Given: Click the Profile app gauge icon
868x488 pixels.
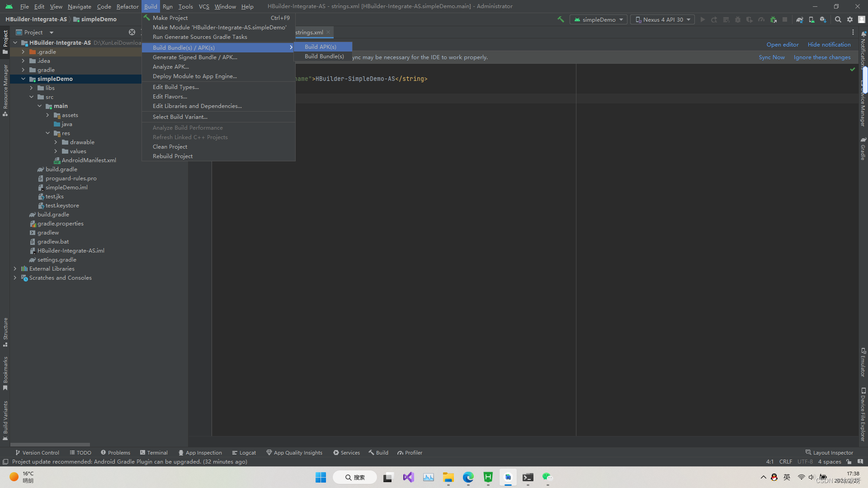Looking at the screenshot, I should pyautogui.click(x=761, y=19).
